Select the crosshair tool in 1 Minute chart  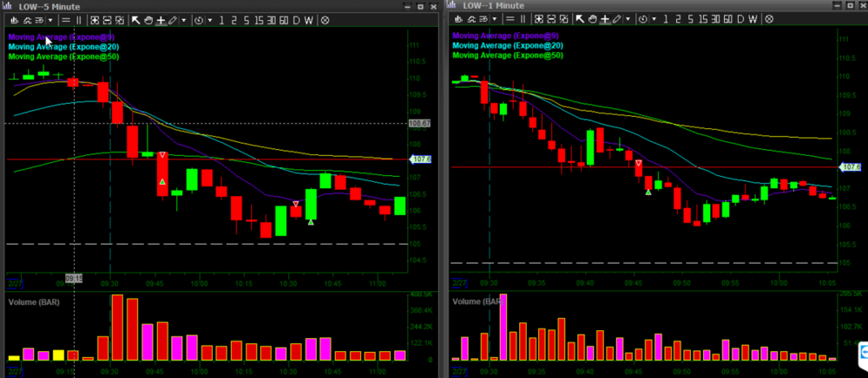click(604, 19)
